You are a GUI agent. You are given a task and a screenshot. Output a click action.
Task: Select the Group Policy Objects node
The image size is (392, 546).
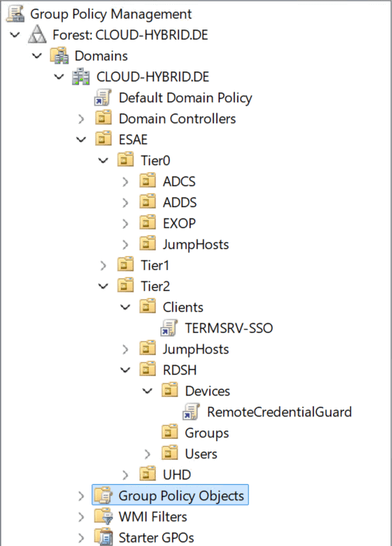point(170,495)
